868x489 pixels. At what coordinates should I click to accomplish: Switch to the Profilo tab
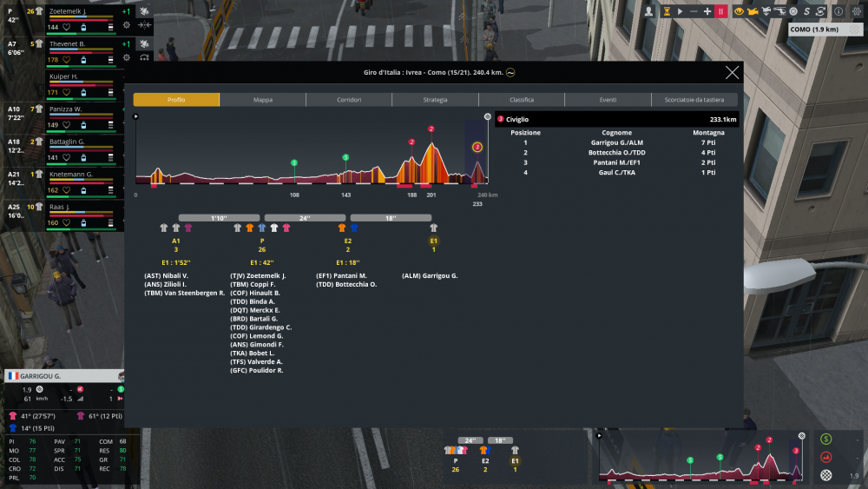click(176, 100)
